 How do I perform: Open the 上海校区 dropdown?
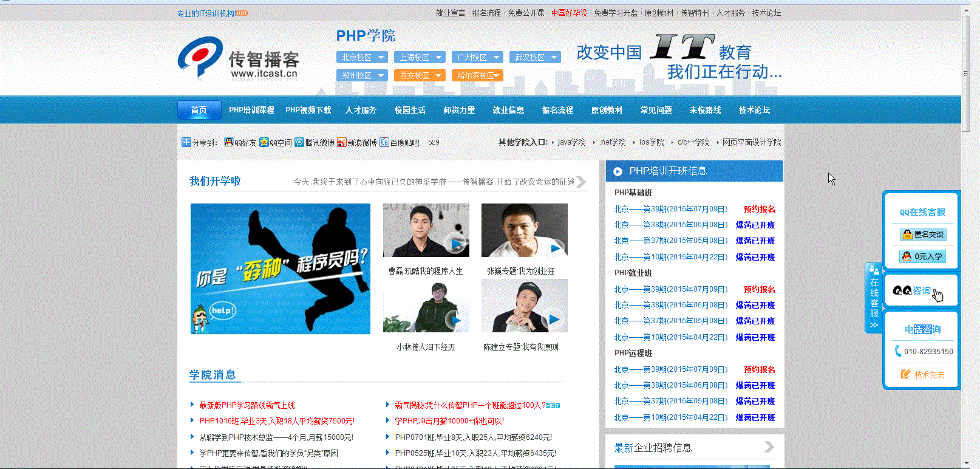tap(420, 57)
